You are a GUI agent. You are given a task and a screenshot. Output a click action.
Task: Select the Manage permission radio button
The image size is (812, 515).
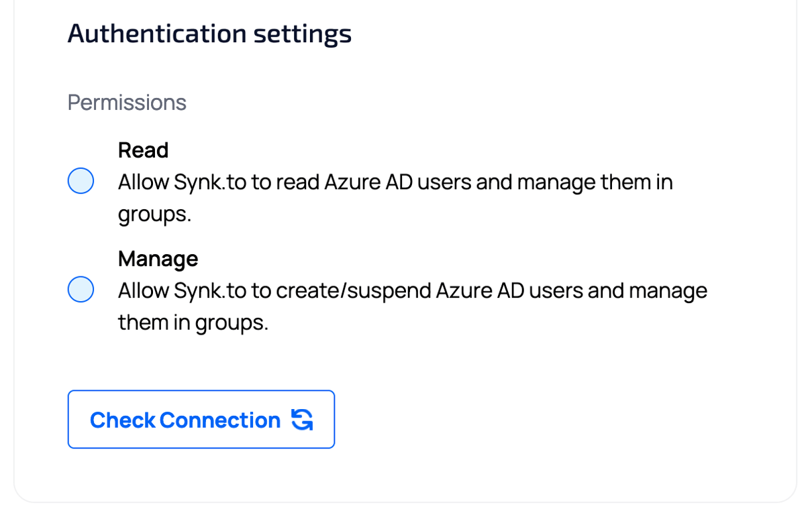81,290
